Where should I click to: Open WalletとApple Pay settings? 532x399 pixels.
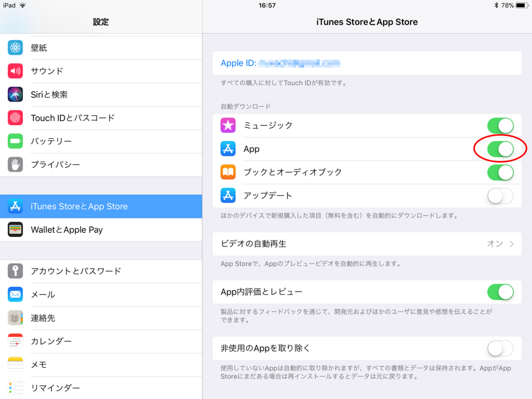101,230
